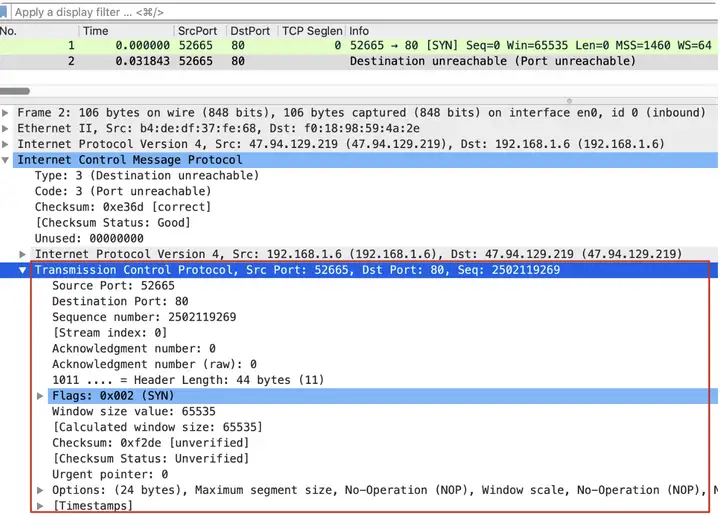Collapse Transmission Control Protocol node
This screenshot has height=516, width=720.
pos(22,270)
